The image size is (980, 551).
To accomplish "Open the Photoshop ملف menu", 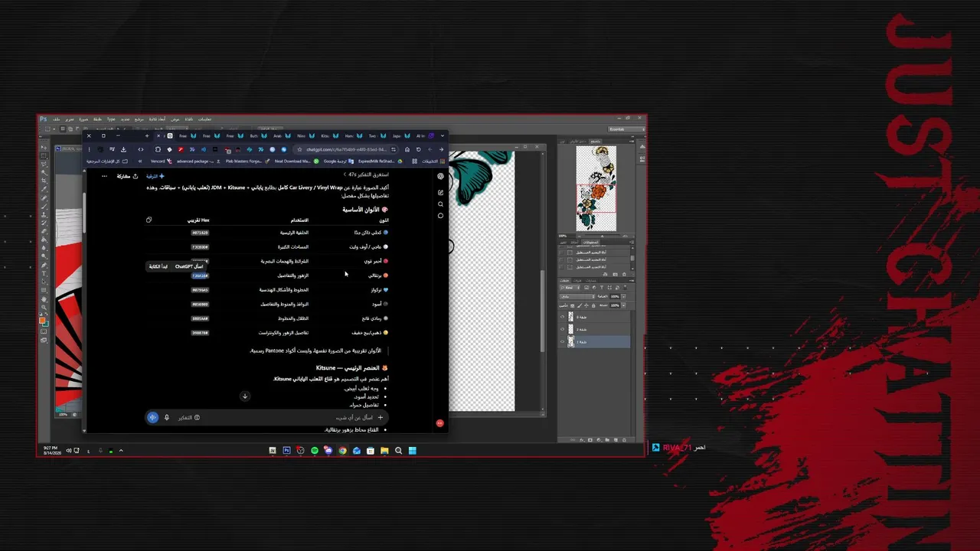I will 56,119.
